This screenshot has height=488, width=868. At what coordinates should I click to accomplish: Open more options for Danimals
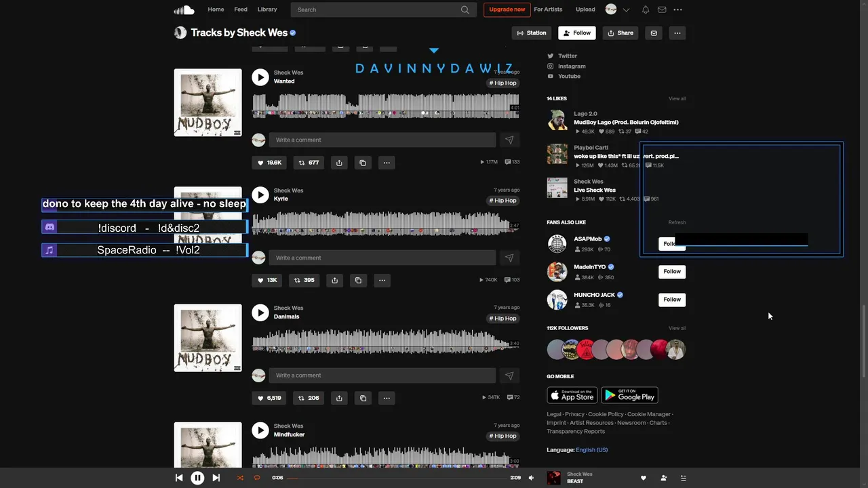click(387, 398)
